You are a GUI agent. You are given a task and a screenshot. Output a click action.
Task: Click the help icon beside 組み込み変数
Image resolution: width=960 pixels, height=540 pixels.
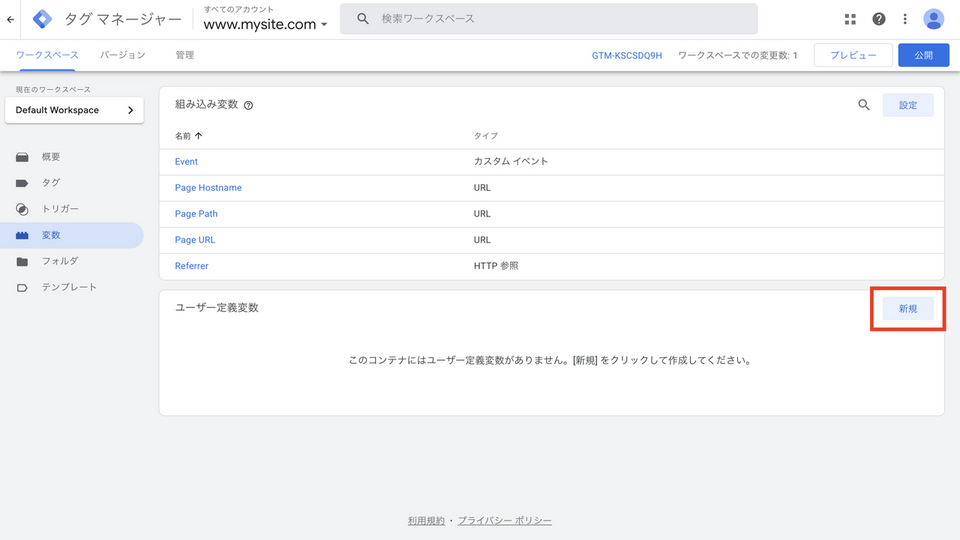(248, 105)
